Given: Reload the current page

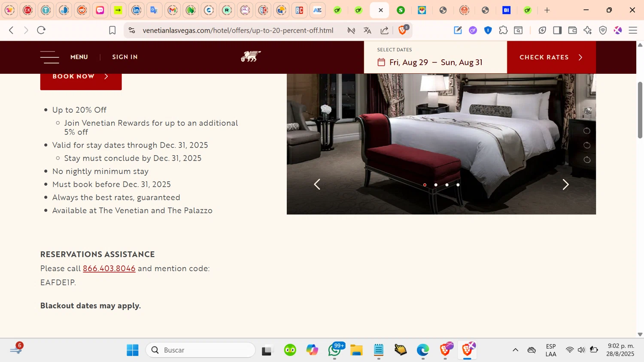Looking at the screenshot, I should (x=41, y=30).
